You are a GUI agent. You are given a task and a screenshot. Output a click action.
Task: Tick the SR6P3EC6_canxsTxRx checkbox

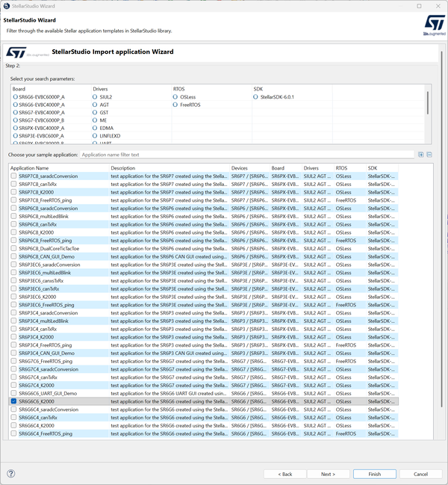coord(13,280)
